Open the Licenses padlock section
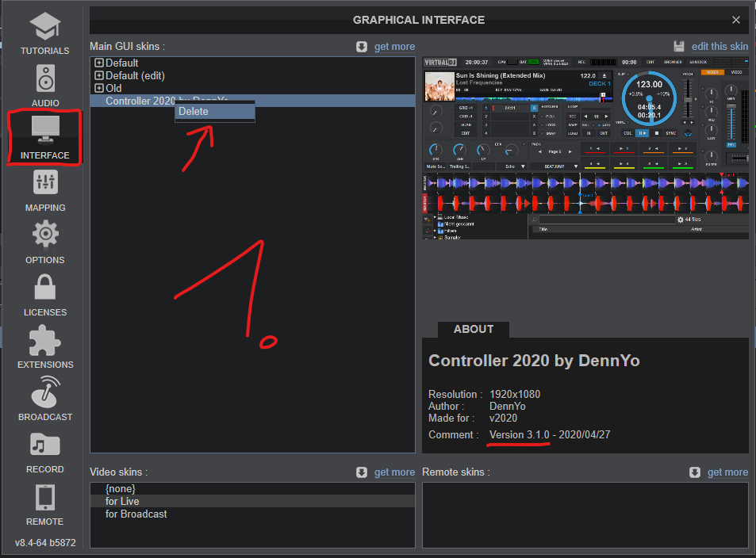This screenshot has width=756, height=558. tap(45, 296)
